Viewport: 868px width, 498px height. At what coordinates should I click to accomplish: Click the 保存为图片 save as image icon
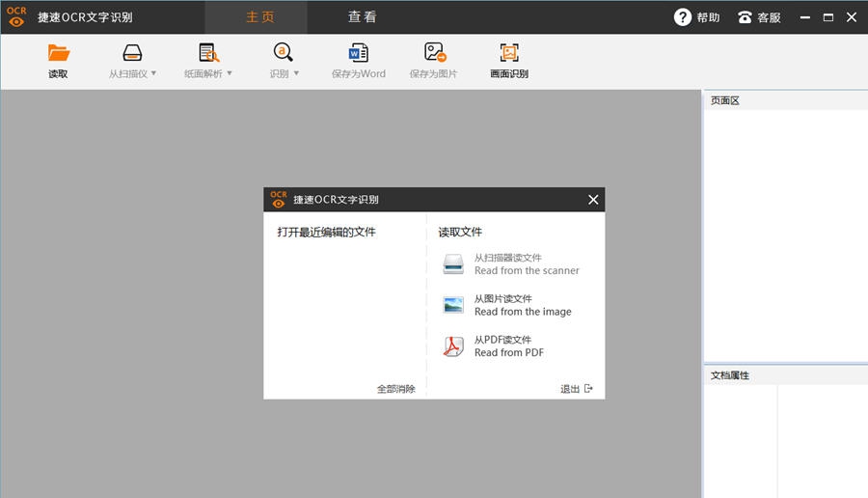[434, 53]
